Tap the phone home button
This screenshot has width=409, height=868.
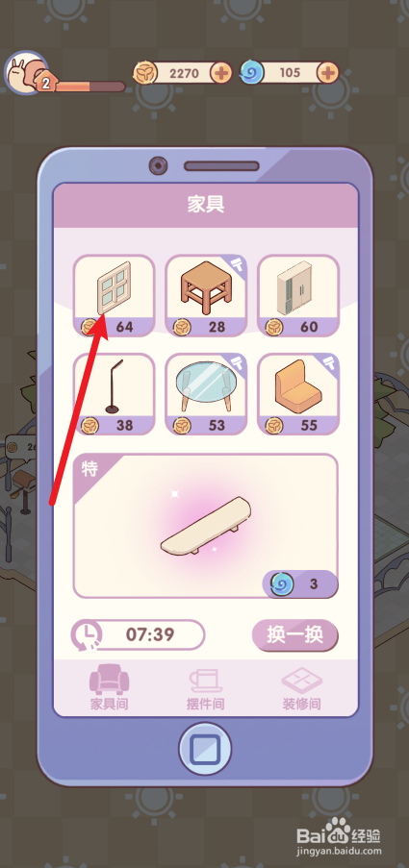(204, 749)
